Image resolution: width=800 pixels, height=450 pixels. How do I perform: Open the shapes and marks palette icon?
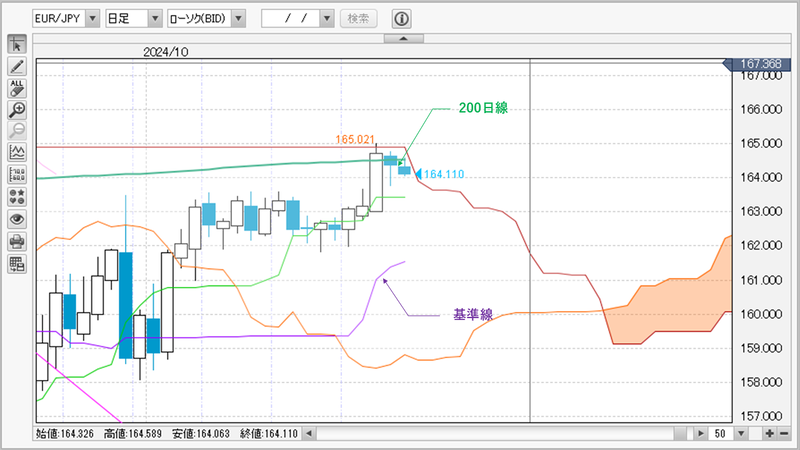tap(17, 196)
